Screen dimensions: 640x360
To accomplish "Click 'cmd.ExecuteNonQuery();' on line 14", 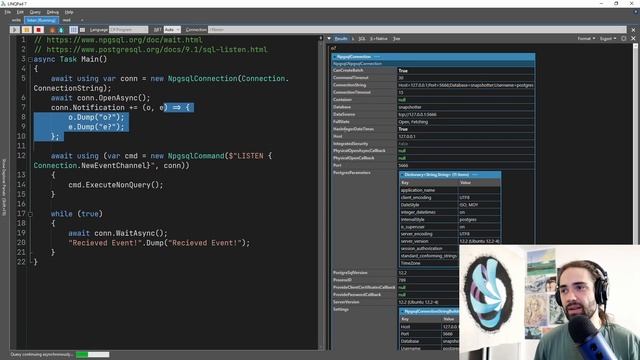I will pyautogui.click(x=116, y=185).
